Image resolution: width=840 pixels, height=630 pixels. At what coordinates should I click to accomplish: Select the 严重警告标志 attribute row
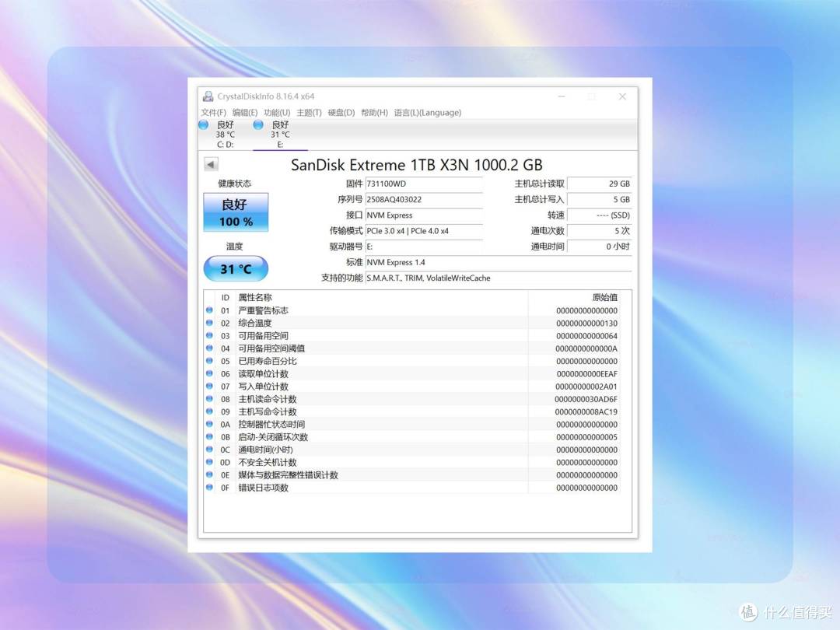[412, 310]
